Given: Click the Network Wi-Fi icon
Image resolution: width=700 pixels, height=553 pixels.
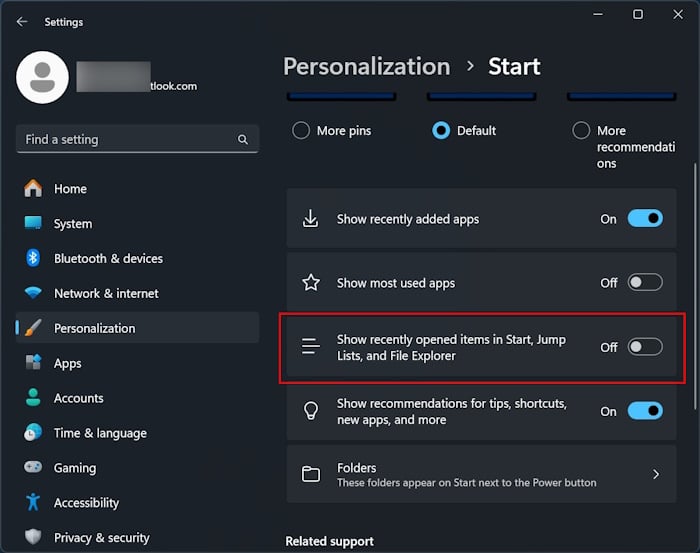Looking at the screenshot, I should (33, 293).
